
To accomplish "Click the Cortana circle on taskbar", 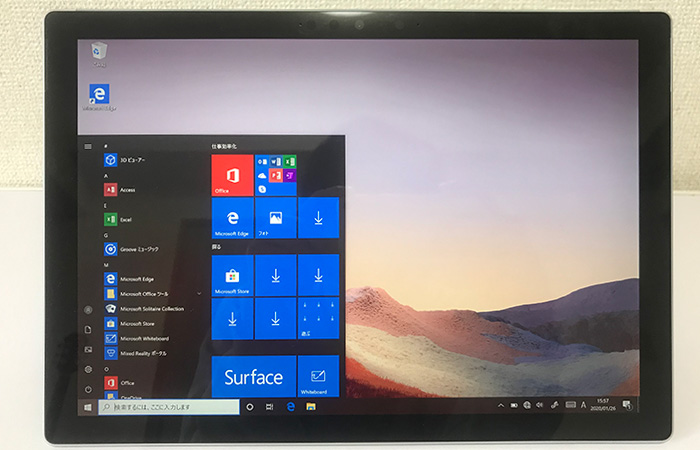I will click(x=250, y=407).
